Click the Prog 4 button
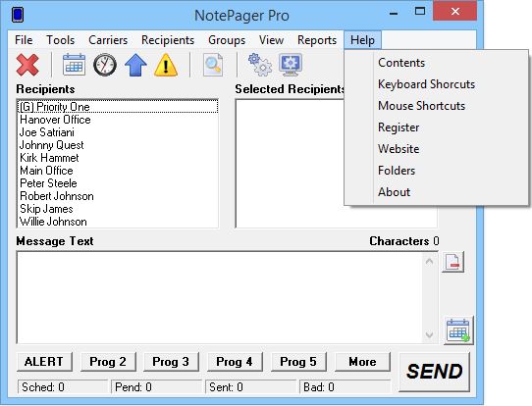Viewport: 532px width, 406px height. [235, 362]
